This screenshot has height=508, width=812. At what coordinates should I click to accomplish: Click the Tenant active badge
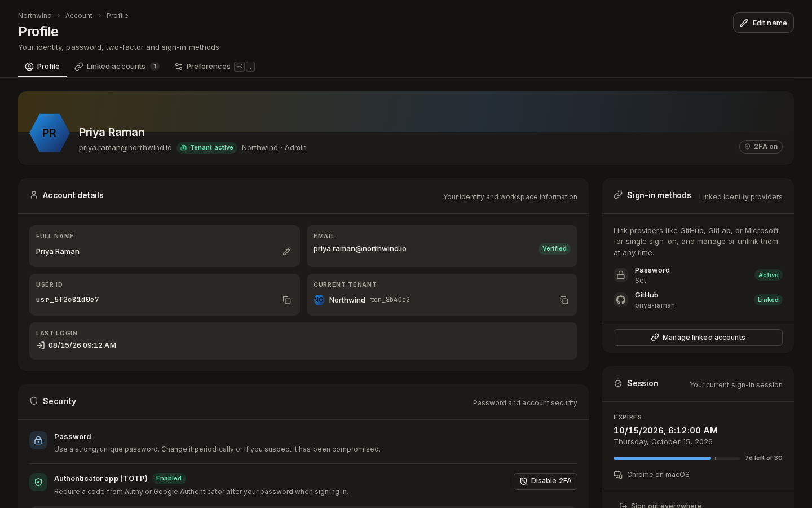coord(207,148)
